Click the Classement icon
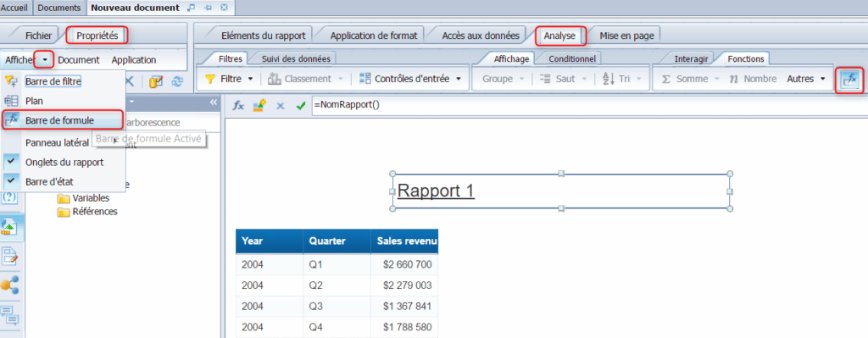 click(274, 79)
